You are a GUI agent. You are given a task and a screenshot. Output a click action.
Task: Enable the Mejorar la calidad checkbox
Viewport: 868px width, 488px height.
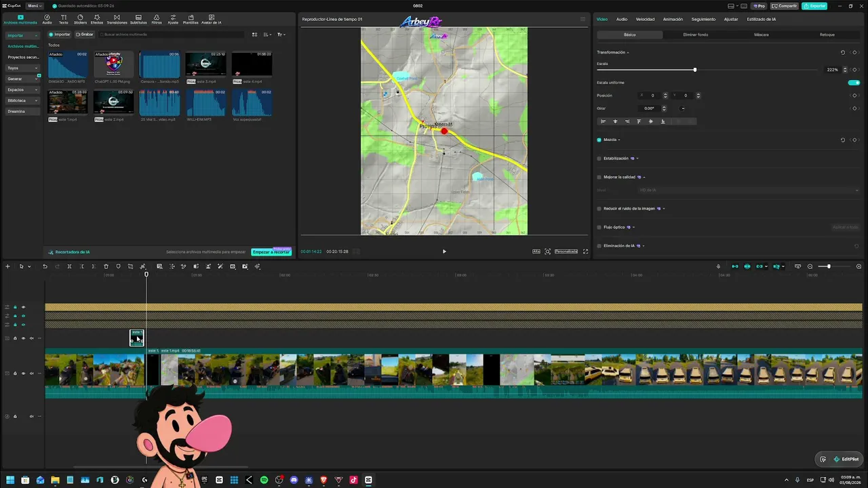[x=599, y=177]
